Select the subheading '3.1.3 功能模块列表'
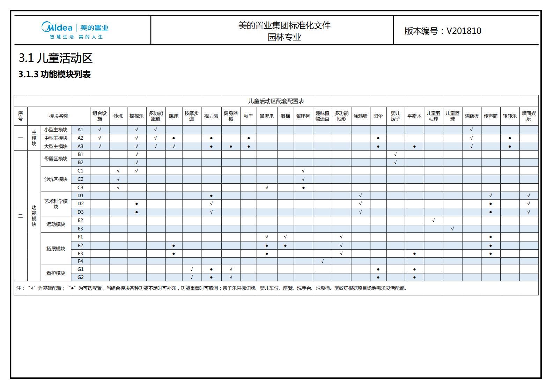The width and height of the screenshot is (554, 392). [x=54, y=74]
